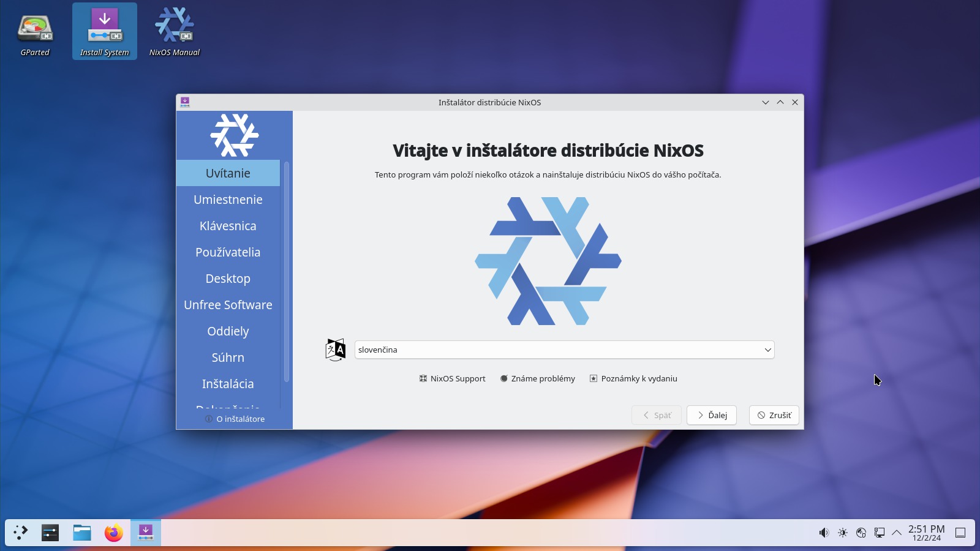The height and width of the screenshot is (551, 980).
Task: Open NixOS Support link
Action: (x=452, y=378)
